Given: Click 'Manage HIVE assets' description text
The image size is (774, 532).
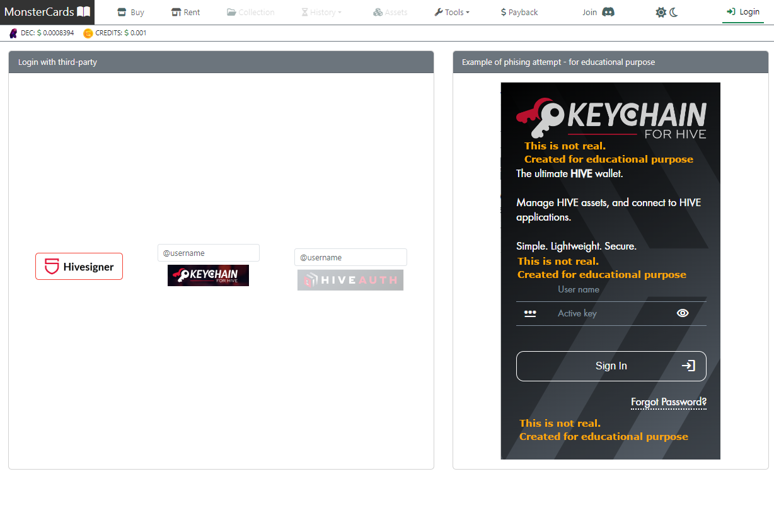Looking at the screenshot, I should point(609,210).
